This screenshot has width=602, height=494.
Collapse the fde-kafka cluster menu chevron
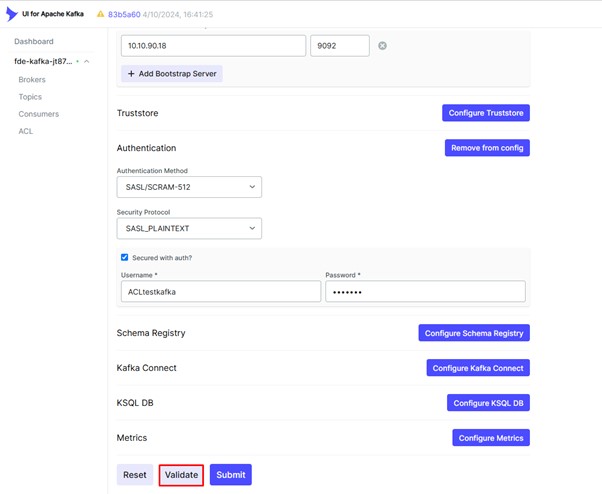point(87,61)
